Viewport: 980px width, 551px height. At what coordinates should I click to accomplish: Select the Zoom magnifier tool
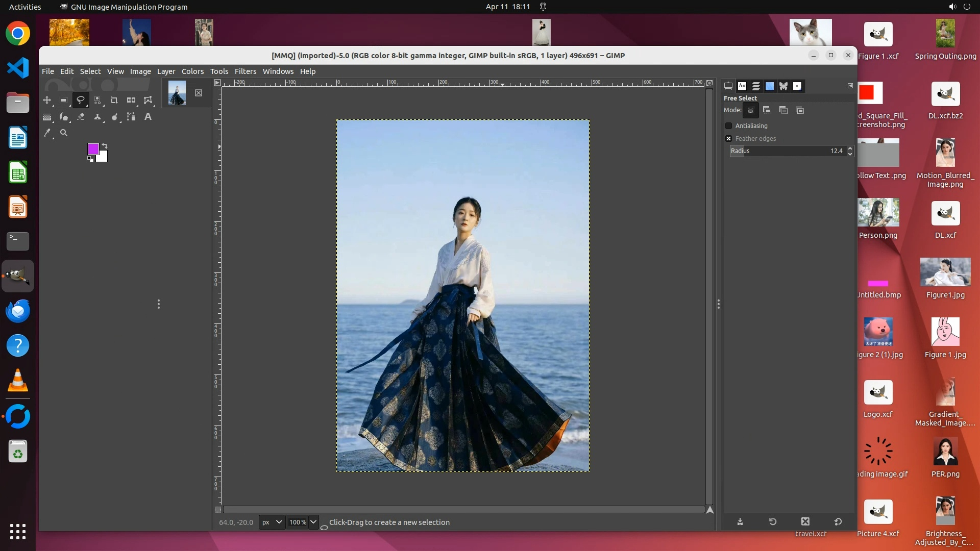pos(64,133)
